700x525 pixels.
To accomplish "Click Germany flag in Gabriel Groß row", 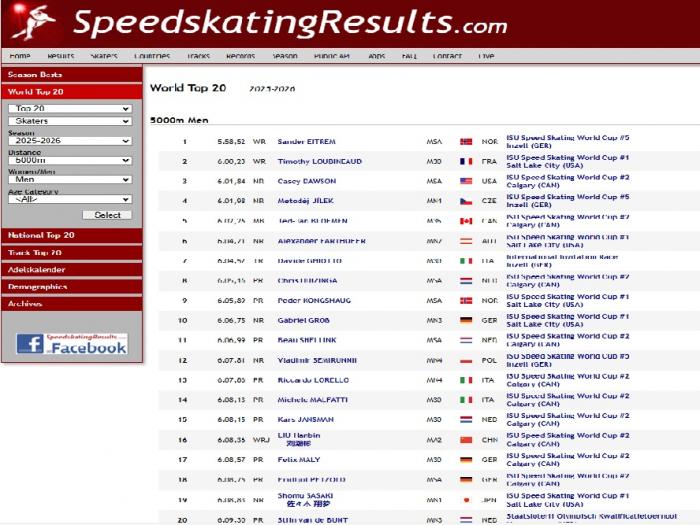I will click(466, 321).
